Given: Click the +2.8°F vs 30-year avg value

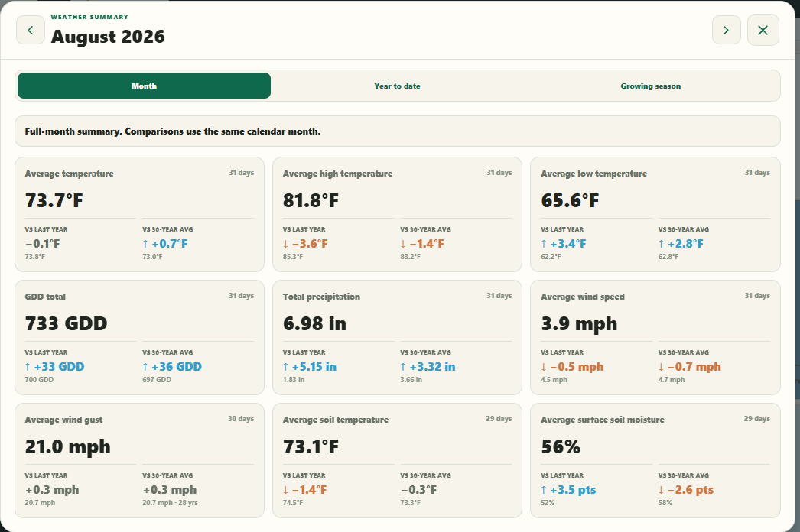Looking at the screenshot, I should 681,244.
